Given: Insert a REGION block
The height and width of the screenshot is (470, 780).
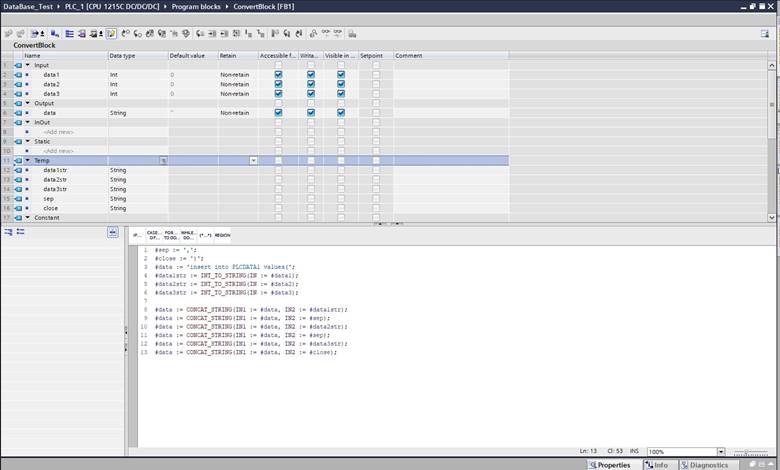Looking at the screenshot, I should tap(222, 234).
